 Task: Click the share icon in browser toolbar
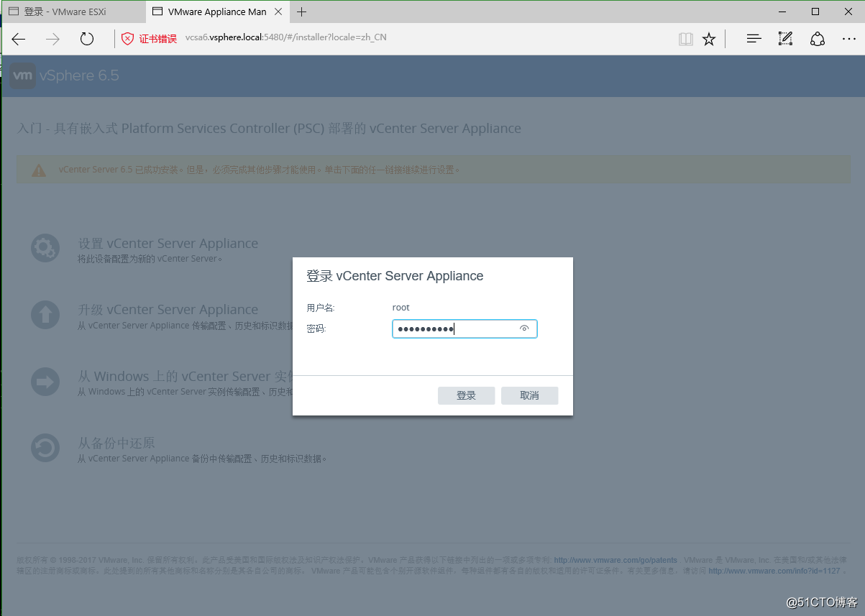click(818, 39)
